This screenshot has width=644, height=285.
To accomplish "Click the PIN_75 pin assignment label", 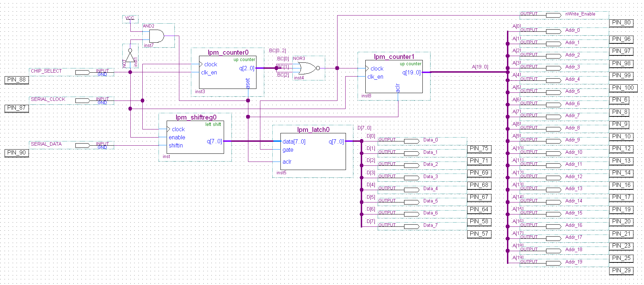I will (479, 148).
